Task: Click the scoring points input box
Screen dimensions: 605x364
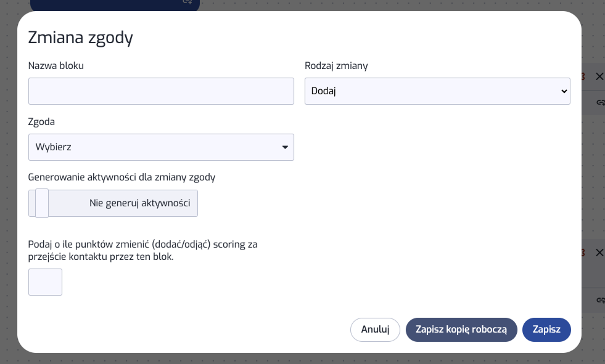Action: [x=45, y=282]
